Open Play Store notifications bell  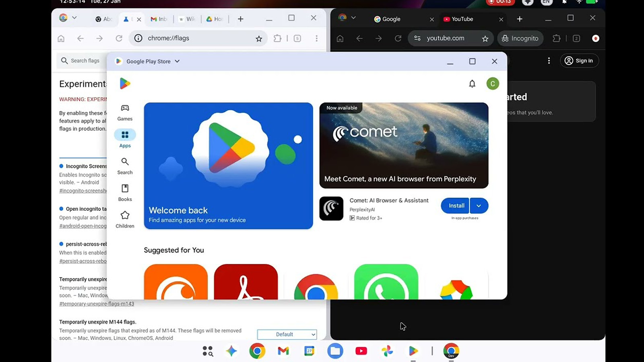pyautogui.click(x=472, y=84)
